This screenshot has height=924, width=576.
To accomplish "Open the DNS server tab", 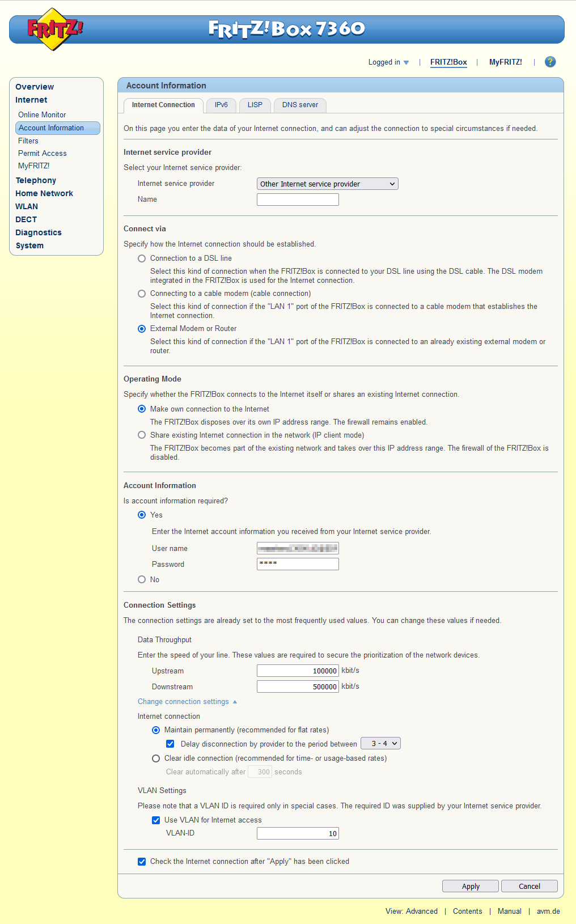I will pyautogui.click(x=300, y=105).
